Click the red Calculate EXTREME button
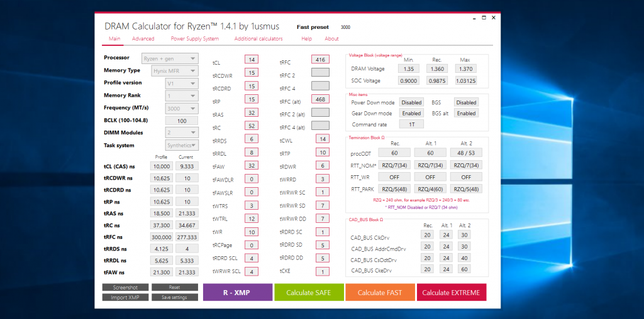This screenshot has width=644, height=319. click(x=452, y=293)
